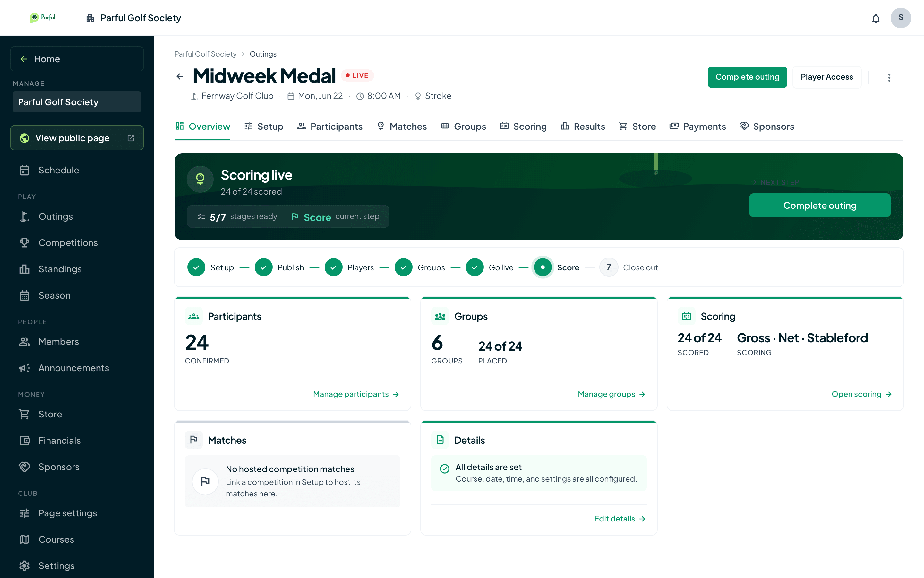
Task: Open the Groups tab
Action: coord(464,127)
